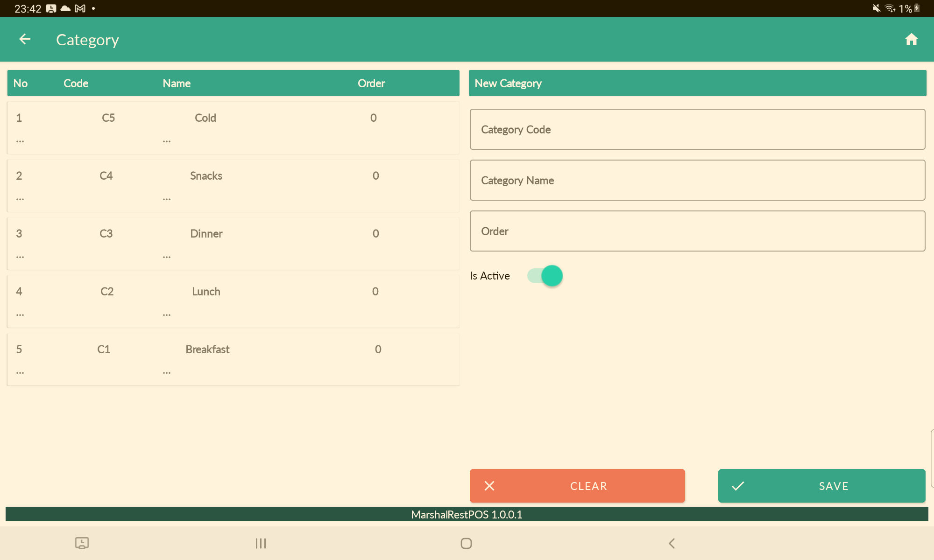This screenshot has width=934, height=560.
Task: Click the X icon inside the Clear button
Action: tap(489, 486)
